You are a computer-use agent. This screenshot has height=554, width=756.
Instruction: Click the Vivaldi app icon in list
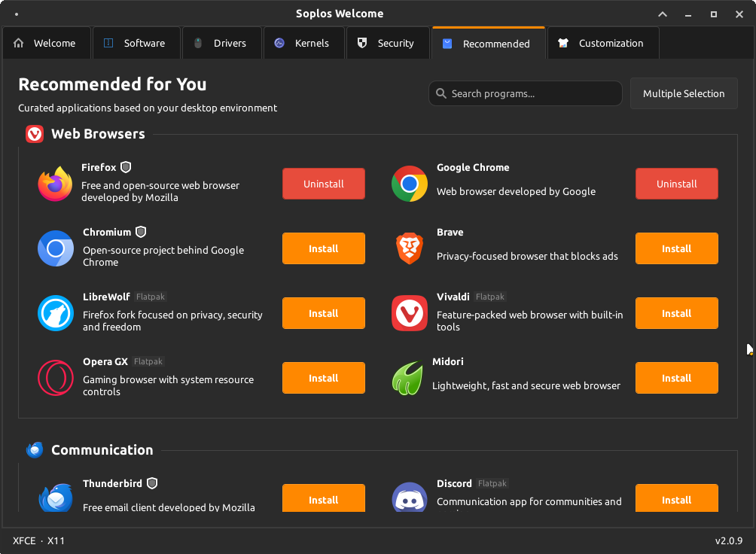(410, 313)
